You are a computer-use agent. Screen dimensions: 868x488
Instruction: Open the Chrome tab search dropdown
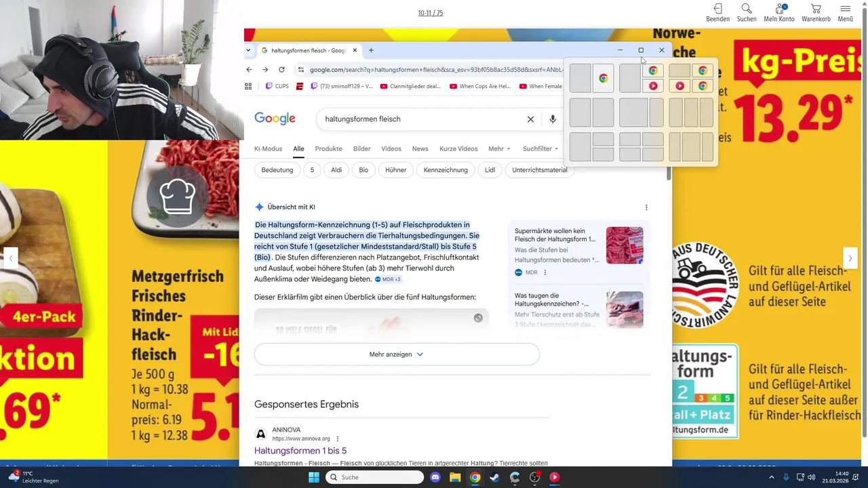click(248, 50)
